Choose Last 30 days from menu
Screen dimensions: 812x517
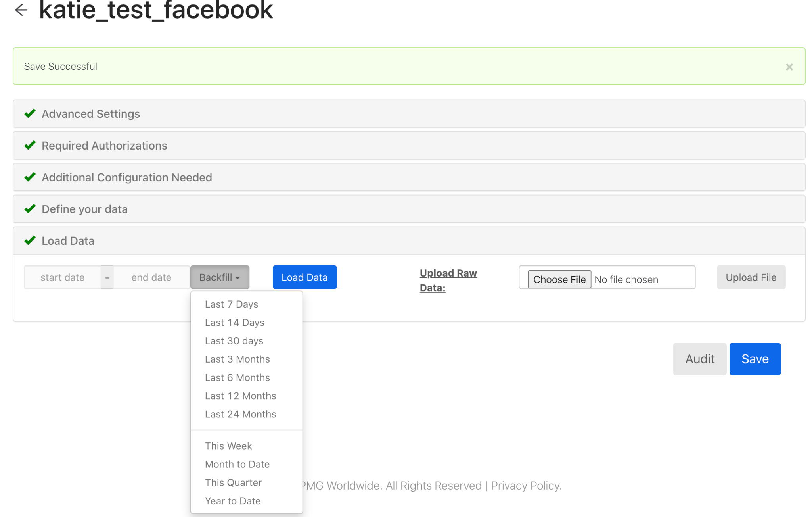pyautogui.click(x=234, y=341)
